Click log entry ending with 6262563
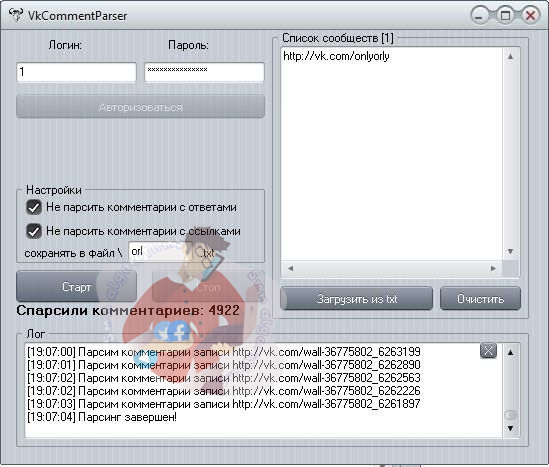Screen dimensions: 549x467 click(224, 378)
